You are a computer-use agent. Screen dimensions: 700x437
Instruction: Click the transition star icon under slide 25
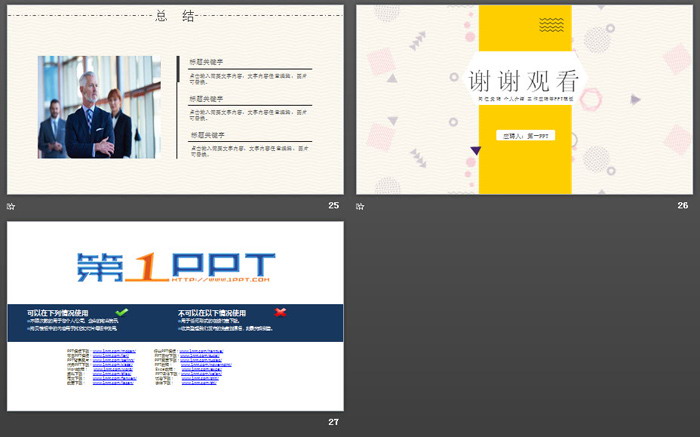[11, 206]
